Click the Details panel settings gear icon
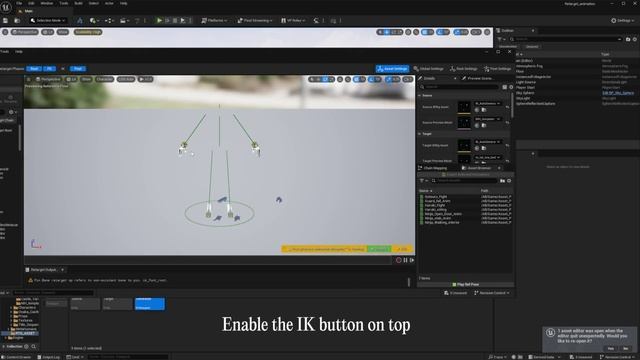The width and height of the screenshot is (640, 360). (511, 87)
